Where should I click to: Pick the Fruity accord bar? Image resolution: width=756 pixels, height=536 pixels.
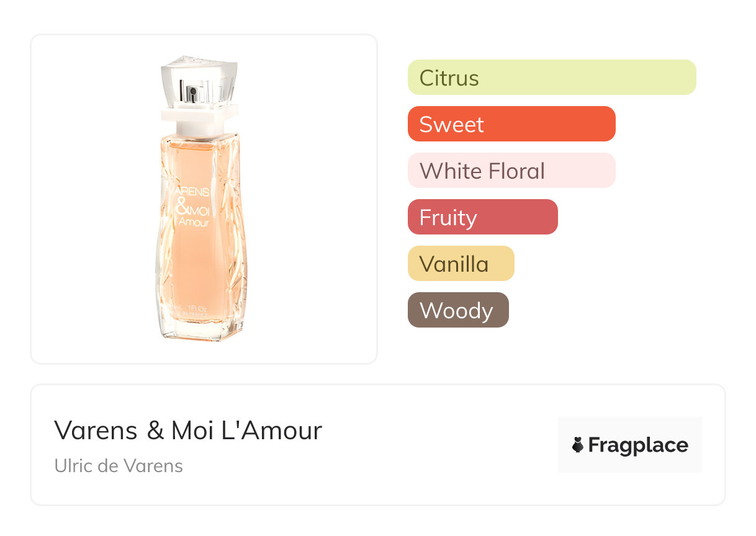pos(483,217)
